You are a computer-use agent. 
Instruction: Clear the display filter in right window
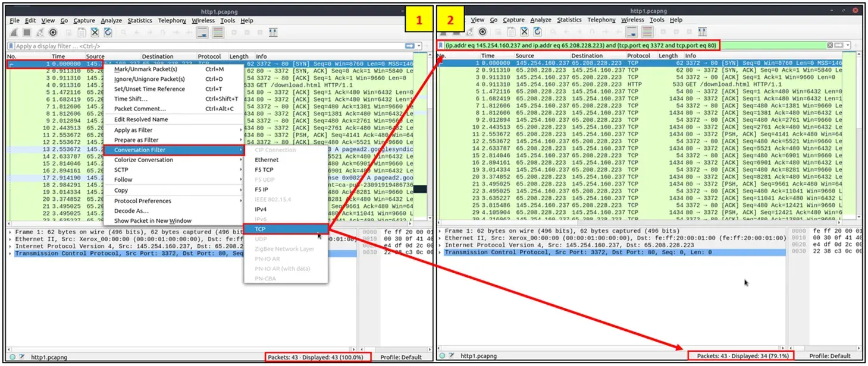pyautogui.click(x=830, y=45)
